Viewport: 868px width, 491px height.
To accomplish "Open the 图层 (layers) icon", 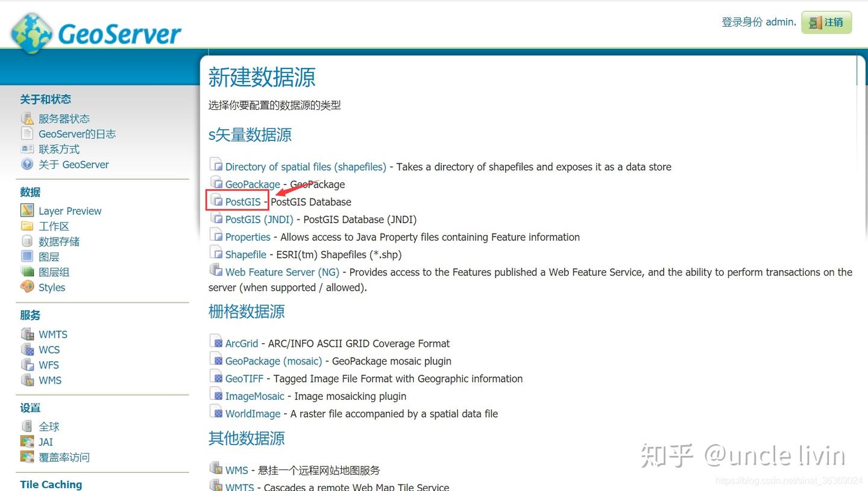I will click(27, 256).
